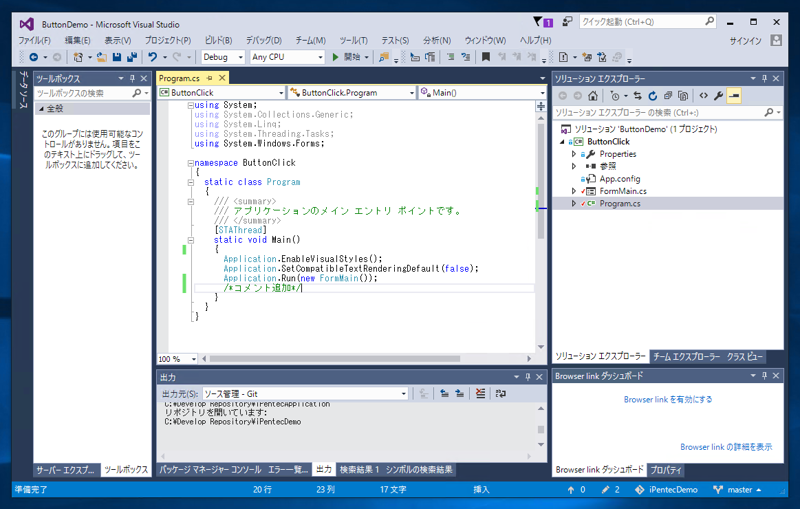Open Properties via the wrench icon
The image size is (800, 509).
[718, 95]
